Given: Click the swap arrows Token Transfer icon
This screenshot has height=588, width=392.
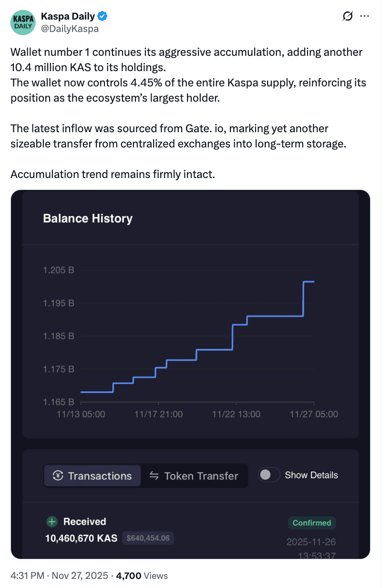Looking at the screenshot, I should click(154, 476).
